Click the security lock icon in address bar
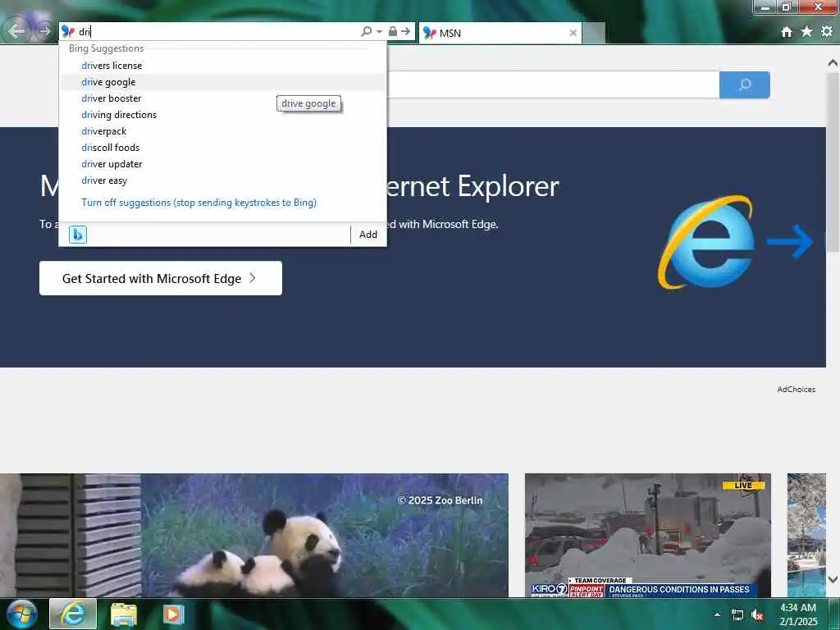 393,32
